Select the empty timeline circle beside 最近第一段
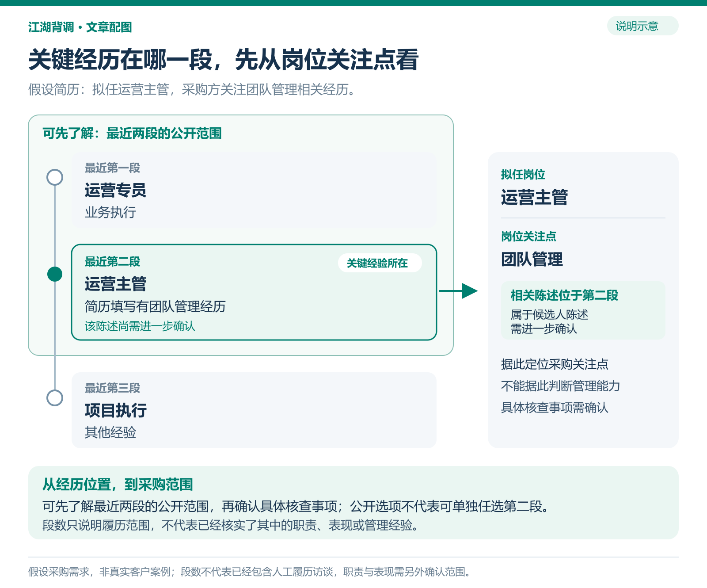 [x=55, y=177]
